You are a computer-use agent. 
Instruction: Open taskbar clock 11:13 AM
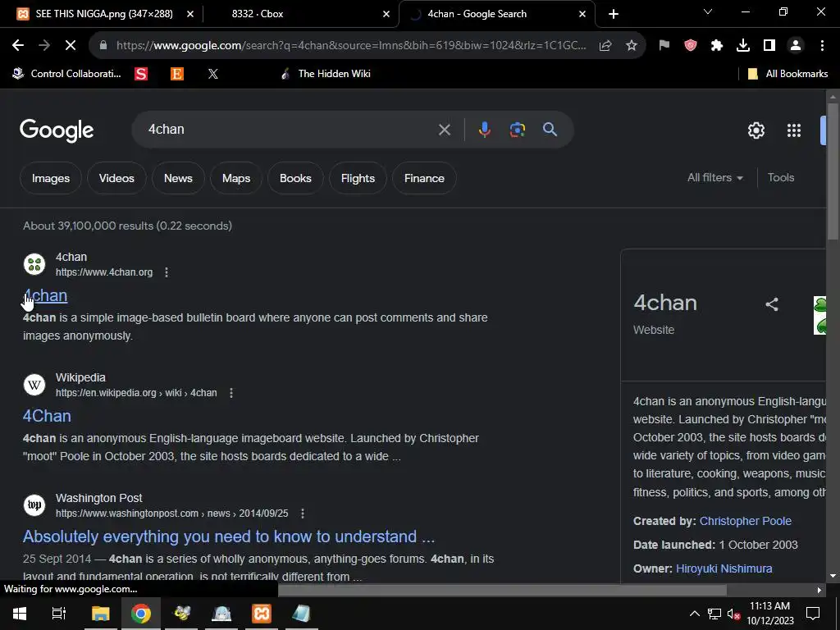[769, 614]
